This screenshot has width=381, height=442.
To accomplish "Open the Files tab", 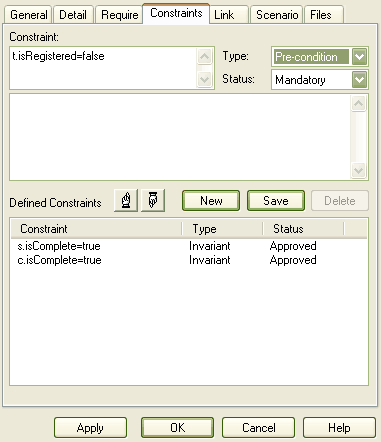I will point(324,15).
